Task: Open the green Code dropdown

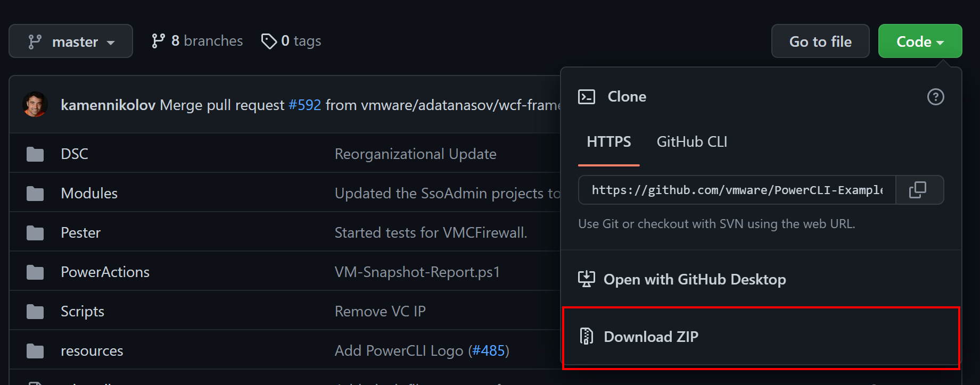Action: (919, 41)
